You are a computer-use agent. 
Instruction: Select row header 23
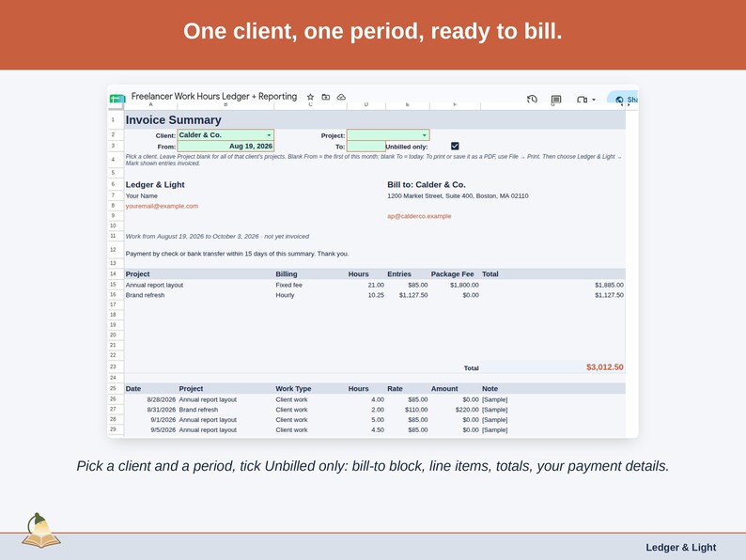pyautogui.click(x=114, y=366)
